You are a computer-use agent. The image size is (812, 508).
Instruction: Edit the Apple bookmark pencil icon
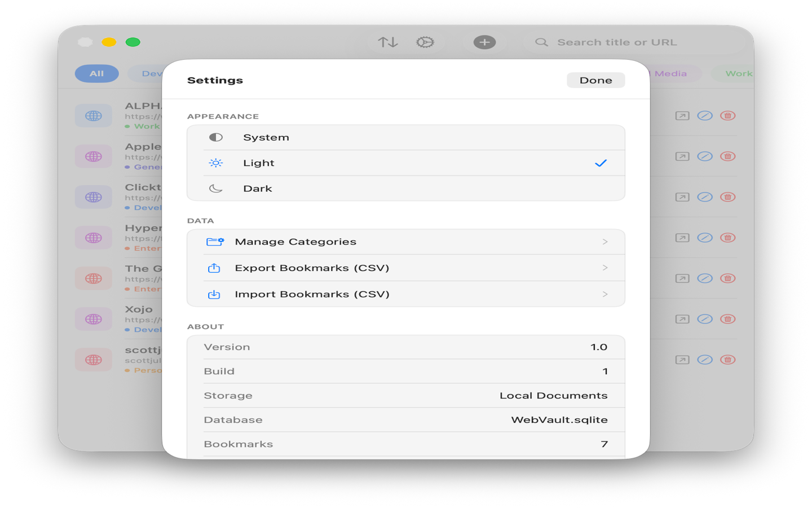click(705, 156)
